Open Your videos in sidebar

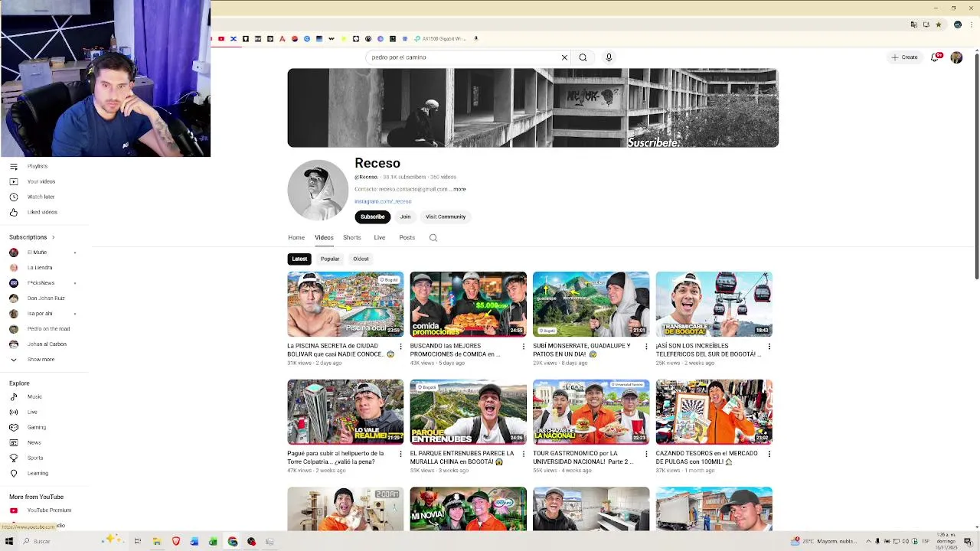point(41,181)
